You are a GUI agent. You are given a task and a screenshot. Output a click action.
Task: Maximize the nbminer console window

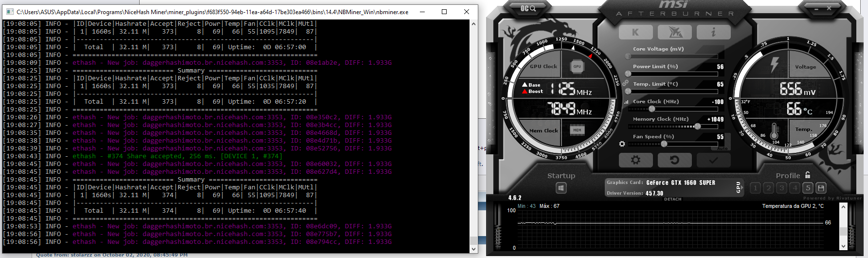tap(444, 12)
